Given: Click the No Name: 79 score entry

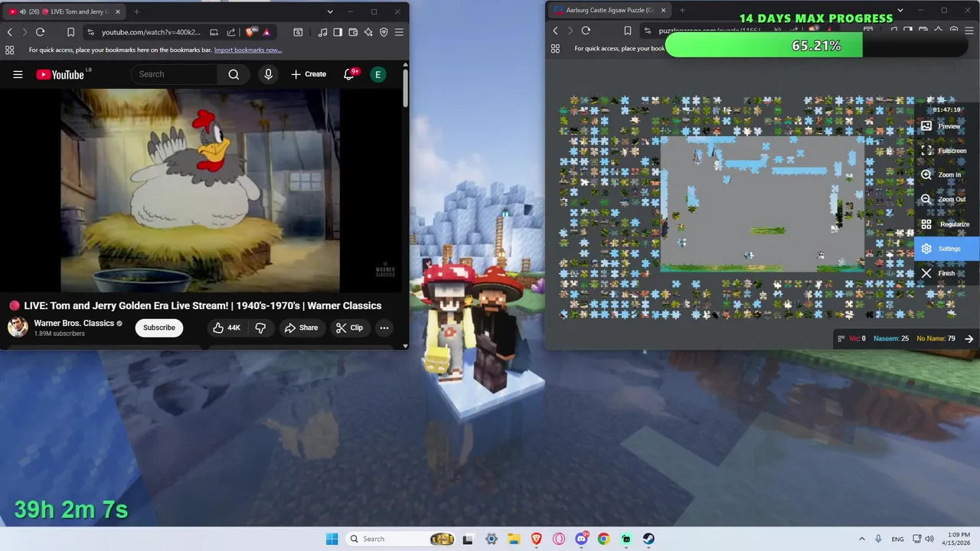Looking at the screenshot, I should [x=936, y=338].
